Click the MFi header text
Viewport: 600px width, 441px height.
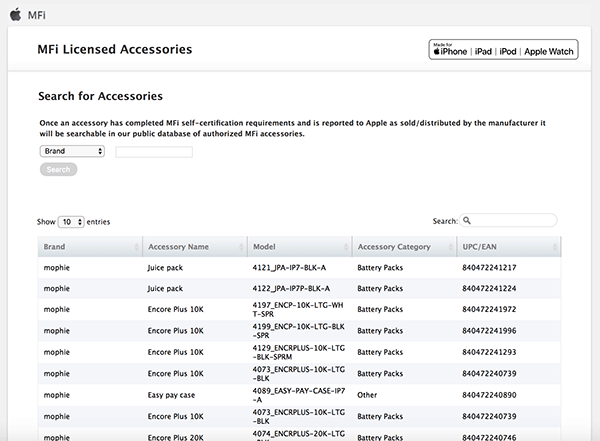(x=37, y=15)
